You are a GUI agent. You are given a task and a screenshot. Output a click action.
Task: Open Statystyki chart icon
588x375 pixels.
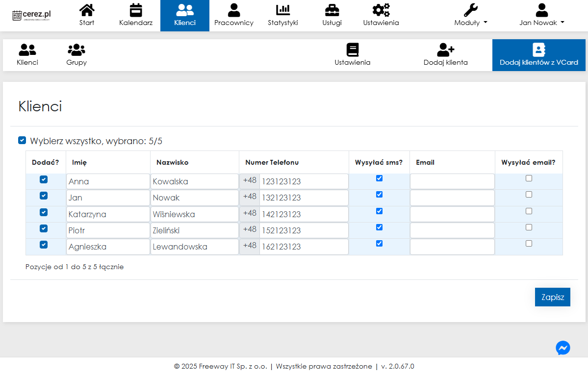tap(283, 10)
